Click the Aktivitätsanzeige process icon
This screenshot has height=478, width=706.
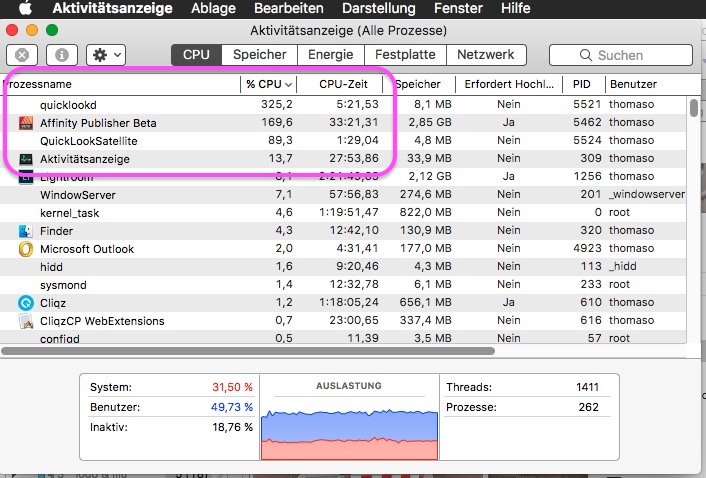click(26, 159)
